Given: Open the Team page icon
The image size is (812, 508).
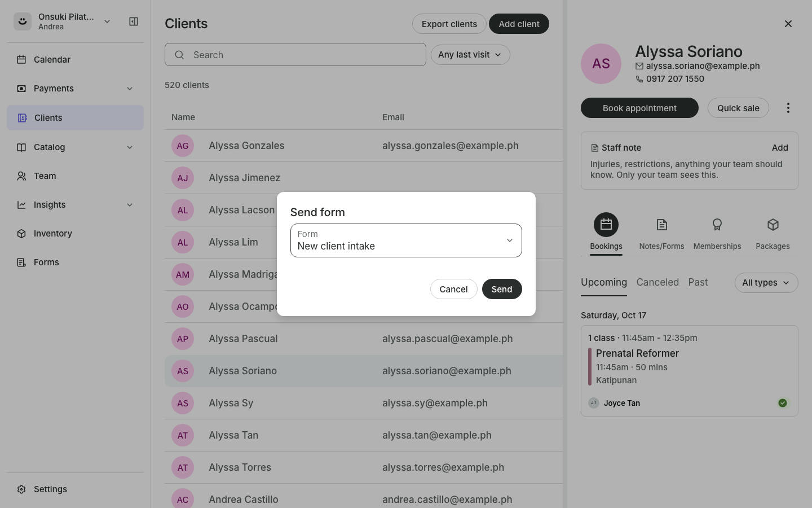Looking at the screenshot, I should pyautogui.click(x=21, y=176).
